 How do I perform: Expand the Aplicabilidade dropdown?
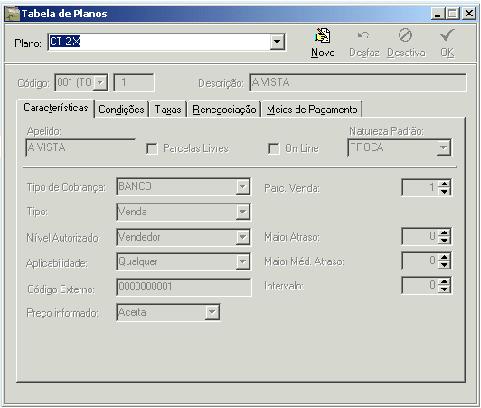[x=243, y=262]
